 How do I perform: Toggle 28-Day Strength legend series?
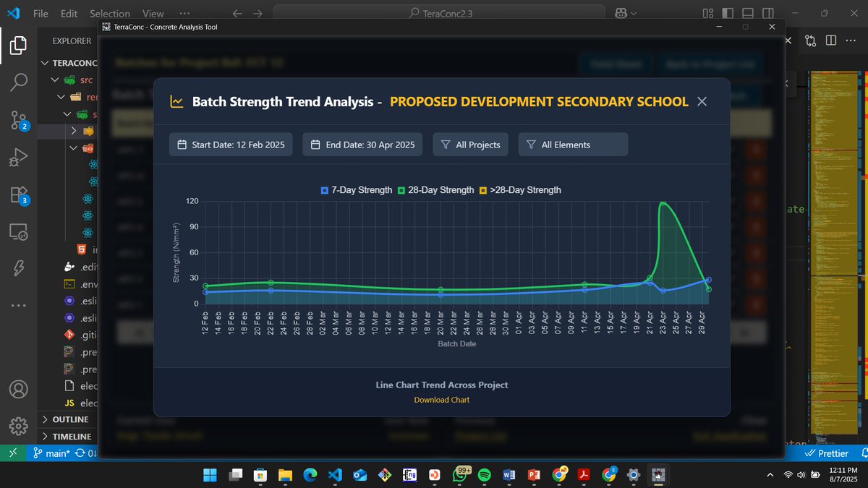pyautogui.click(x=435, y=190)
